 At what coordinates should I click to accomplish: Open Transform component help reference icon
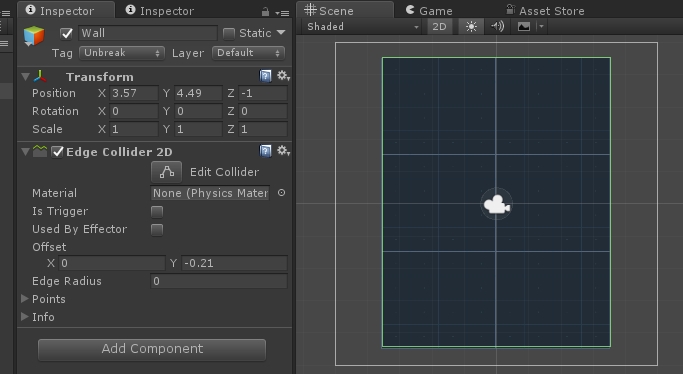(x=265, y=76)
